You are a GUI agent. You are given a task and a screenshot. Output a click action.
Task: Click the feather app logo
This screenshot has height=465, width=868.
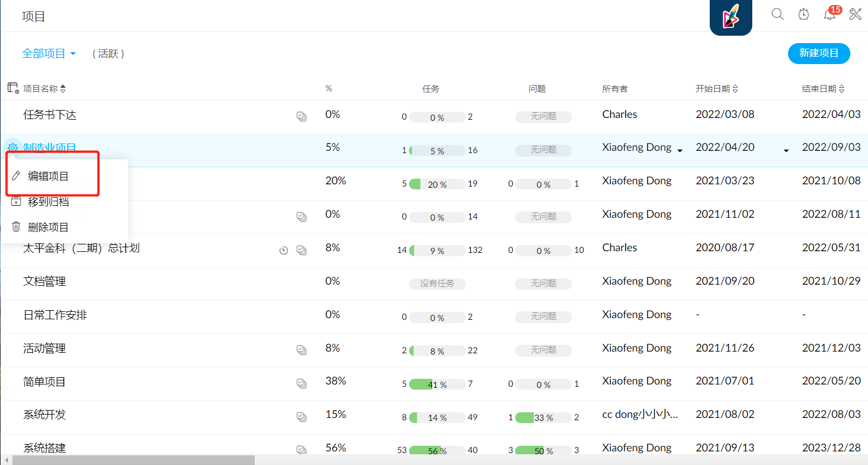731,17
